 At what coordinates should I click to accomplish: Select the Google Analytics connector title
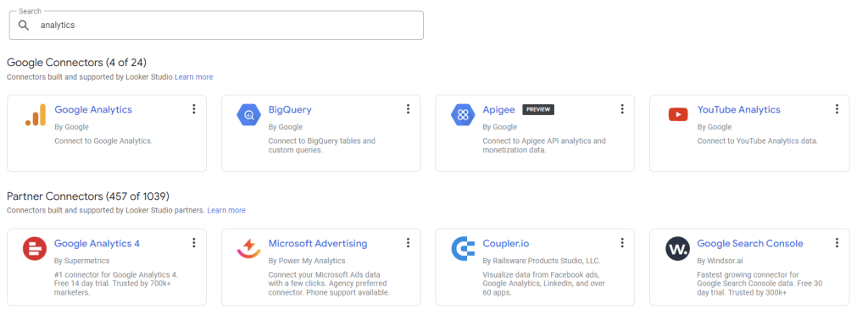click(93, 109)
